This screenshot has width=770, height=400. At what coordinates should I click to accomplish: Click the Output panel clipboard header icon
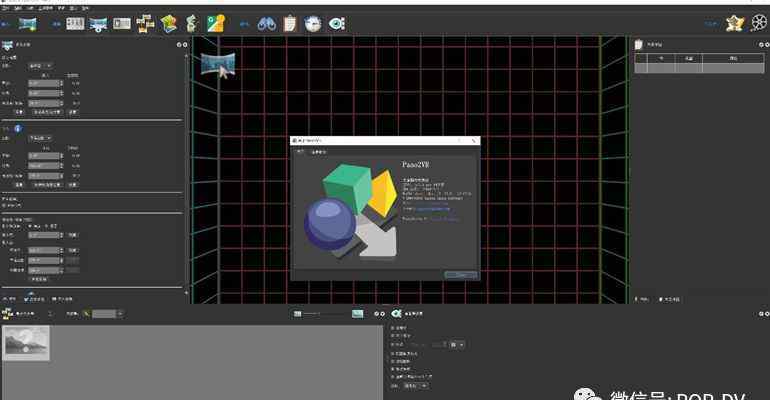pos(638,45)
